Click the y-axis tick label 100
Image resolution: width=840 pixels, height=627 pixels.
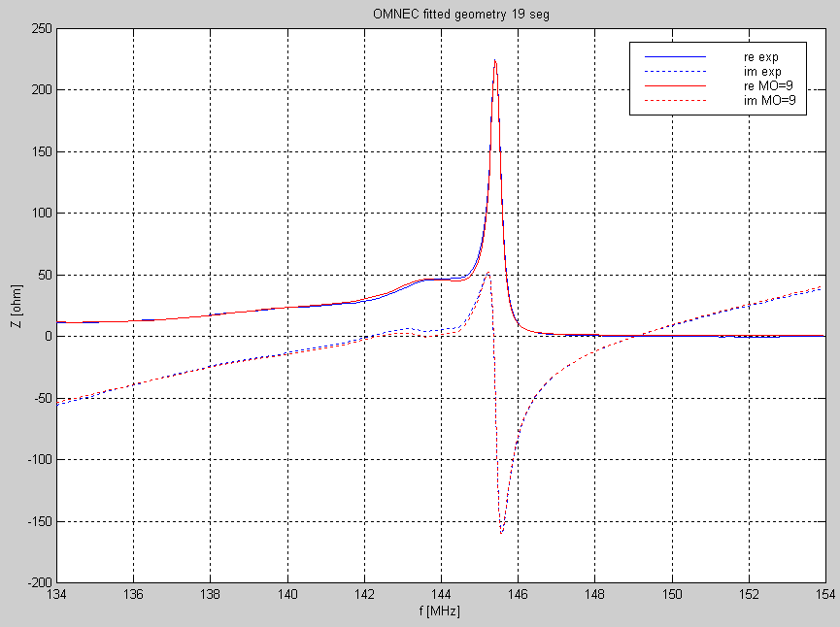[42, 214]
